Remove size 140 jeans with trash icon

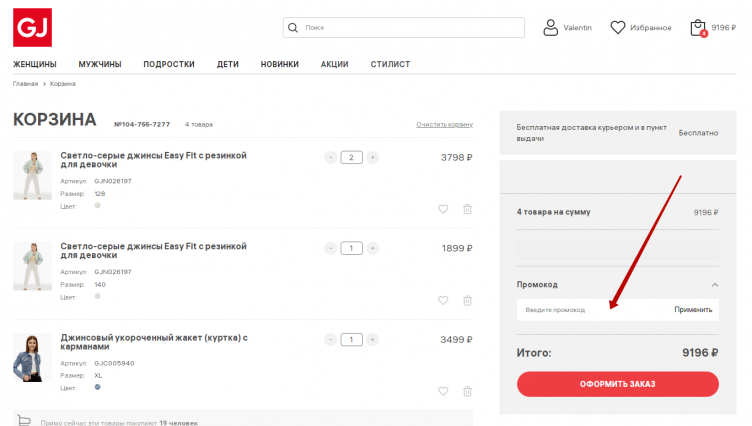[x=467, y=300]
